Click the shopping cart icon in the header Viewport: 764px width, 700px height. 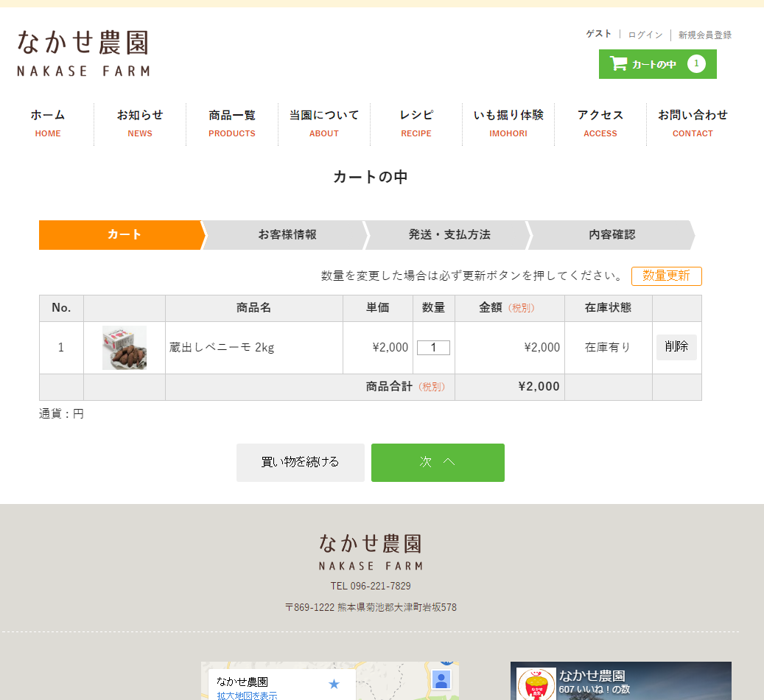(618, 63)
